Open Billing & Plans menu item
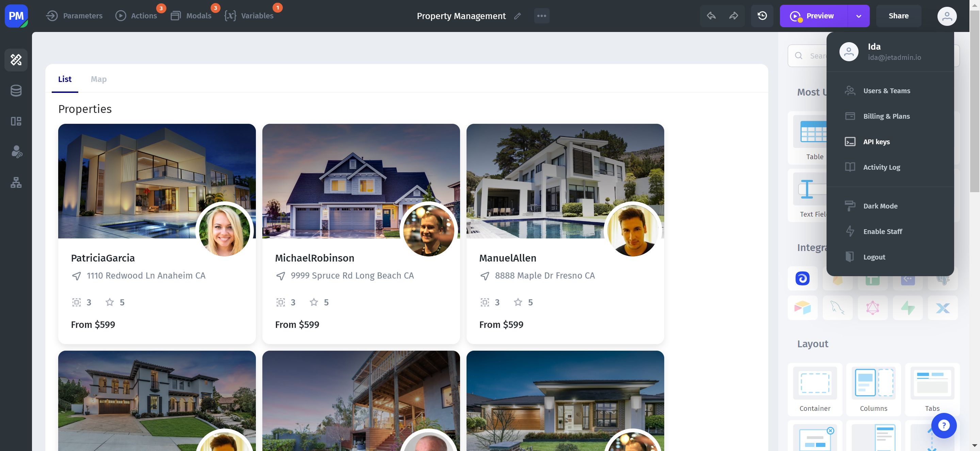The width and height of the screenshot is (980, 451). pos(889,116)
